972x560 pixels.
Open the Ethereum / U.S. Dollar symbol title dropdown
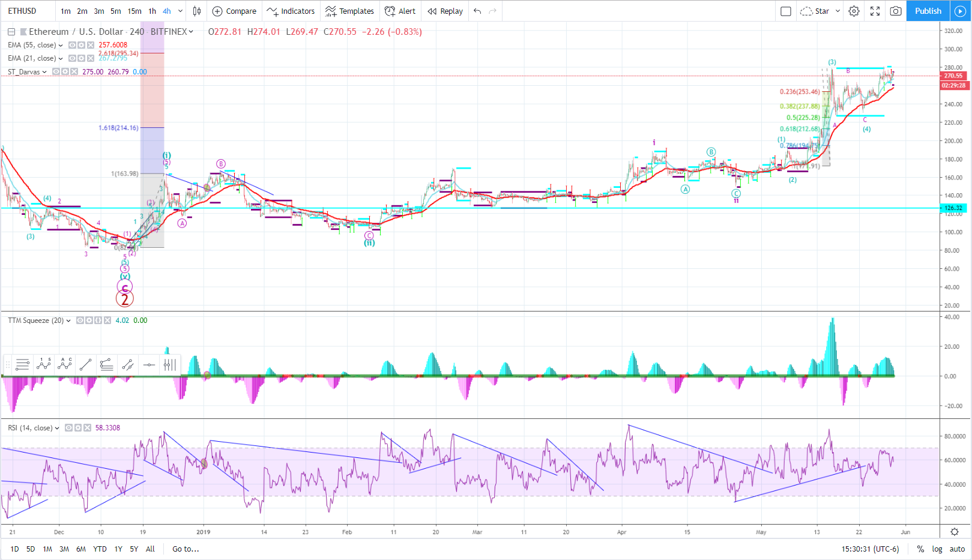click(191, 32)
